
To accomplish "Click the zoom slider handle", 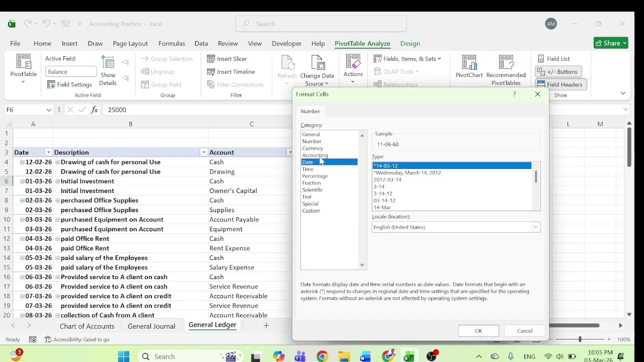I will pos(580,339).
